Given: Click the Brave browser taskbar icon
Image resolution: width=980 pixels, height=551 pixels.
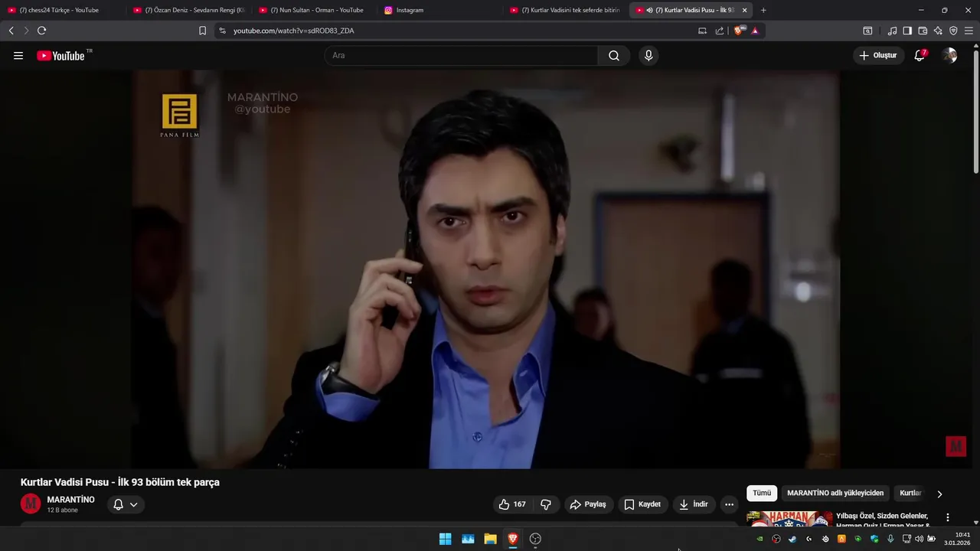Looking at the screenshot, I should click(513, 539).
